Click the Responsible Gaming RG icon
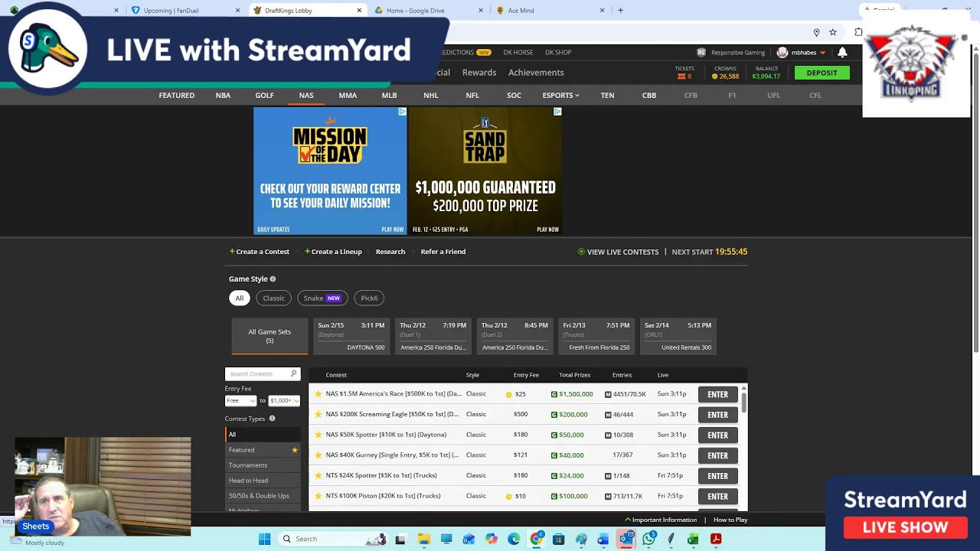Image resolution: width=980 pixels, height=551 pixels. 701,53
